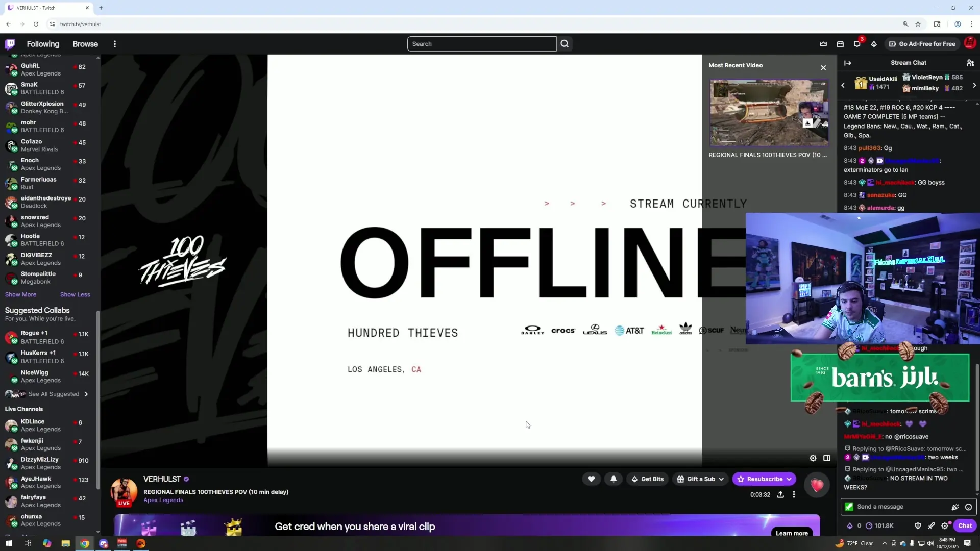The height and width of the screenshot is (551, 980).
Task: Go to the Browse tab
Action: tap(85, 44)
